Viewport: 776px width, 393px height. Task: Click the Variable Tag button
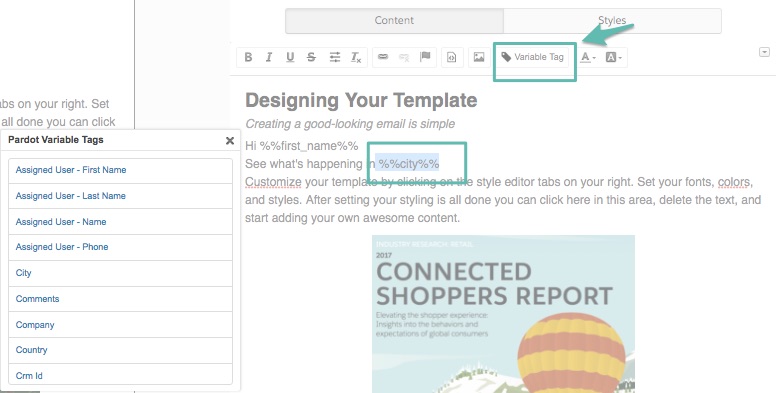pyautogui.click(x=533, y=57)
